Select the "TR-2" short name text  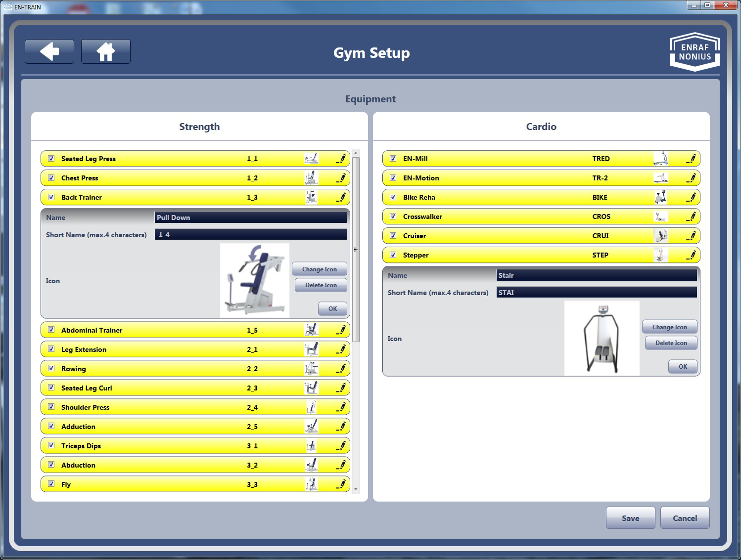click(600, 178)
